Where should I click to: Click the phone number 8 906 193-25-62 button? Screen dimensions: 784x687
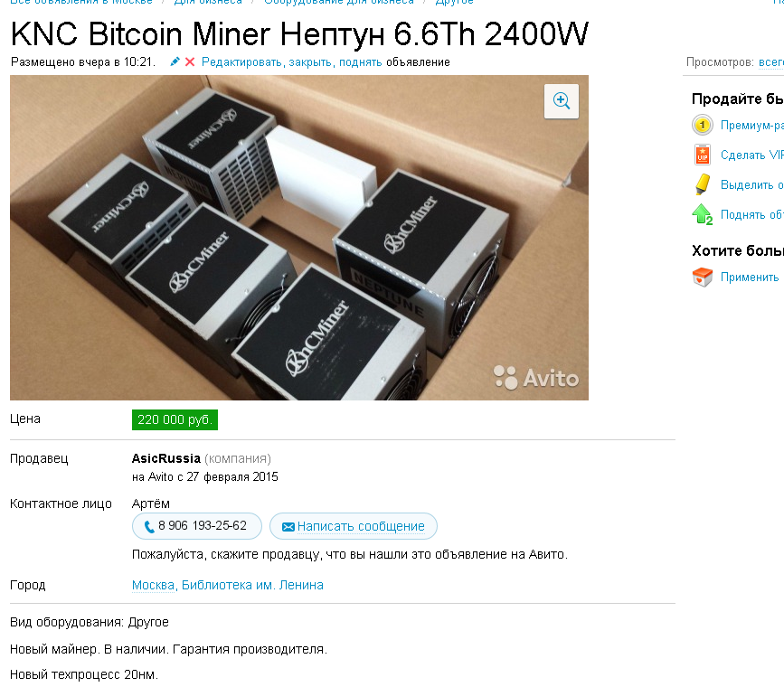[197, 526]
